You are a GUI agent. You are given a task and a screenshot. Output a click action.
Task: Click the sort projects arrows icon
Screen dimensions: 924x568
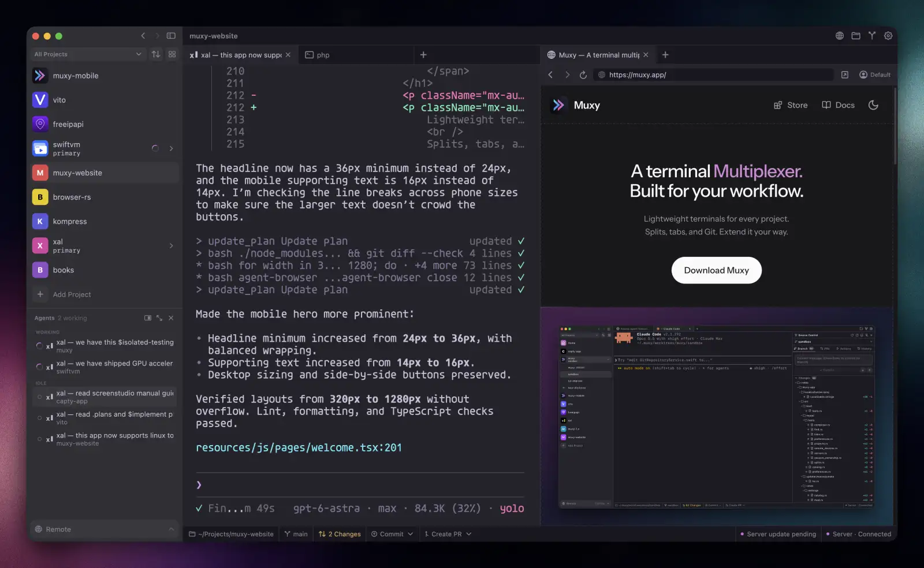(x=156, y=54)
